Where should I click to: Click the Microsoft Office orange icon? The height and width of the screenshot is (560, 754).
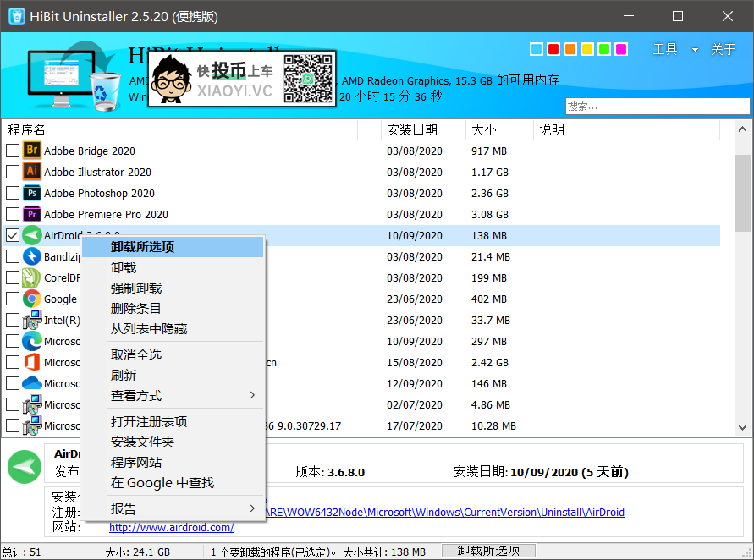[x=32, y=362]
